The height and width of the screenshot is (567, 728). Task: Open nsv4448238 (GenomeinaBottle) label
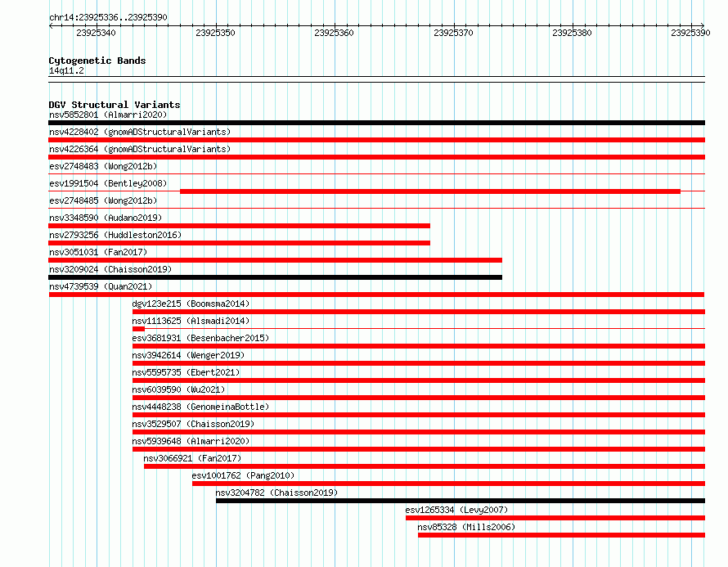(200, 407)
